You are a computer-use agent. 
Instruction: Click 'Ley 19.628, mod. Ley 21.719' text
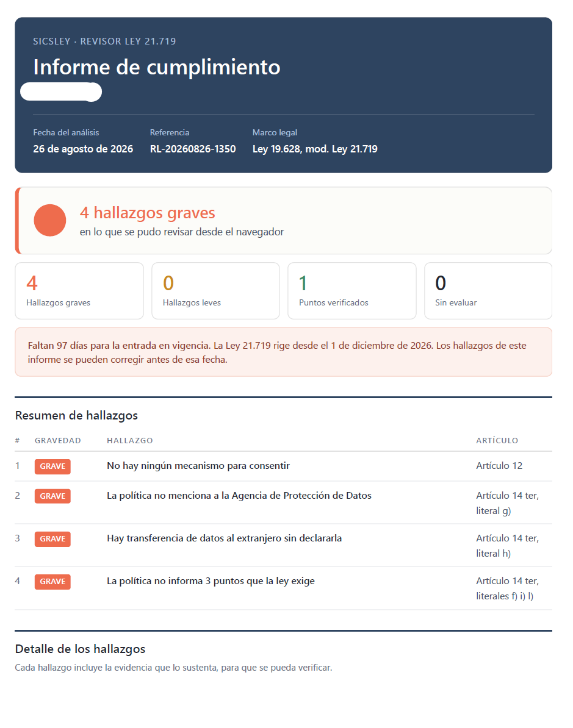coord(315,149)
